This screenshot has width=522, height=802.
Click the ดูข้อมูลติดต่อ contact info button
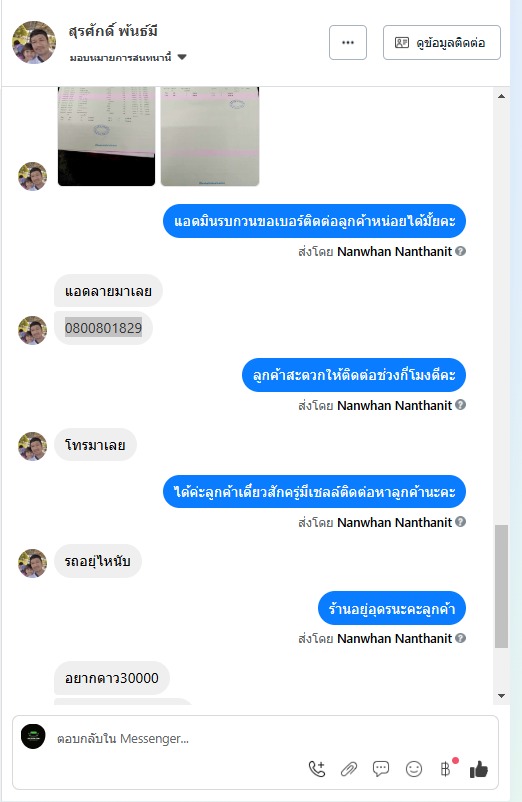pos(442,42)
